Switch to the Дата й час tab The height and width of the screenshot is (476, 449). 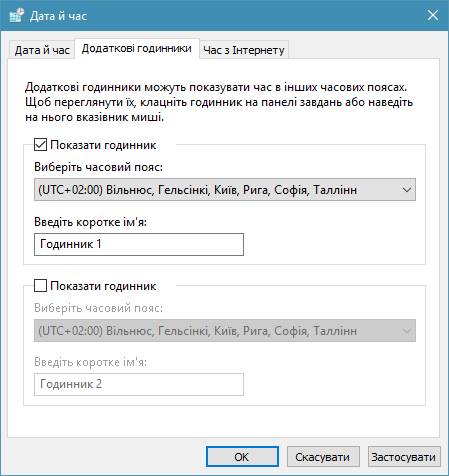pyautogui.click(x=42, y=50)
